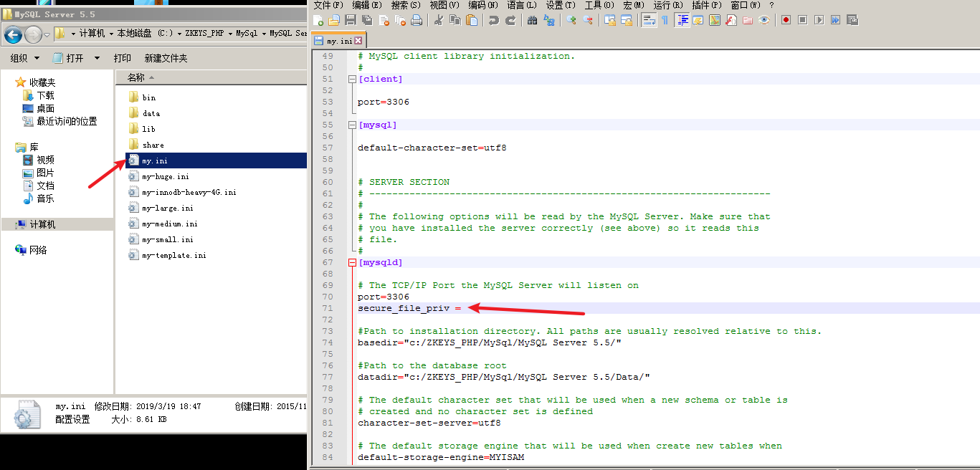Click the Redo arrow icon
The height and width of the screenshot is (470, 980).
tap(510, 20)
